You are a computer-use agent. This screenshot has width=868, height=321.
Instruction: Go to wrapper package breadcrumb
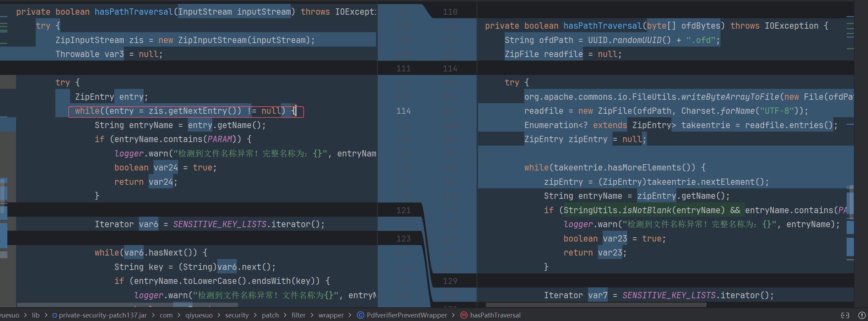click(331, 315)
